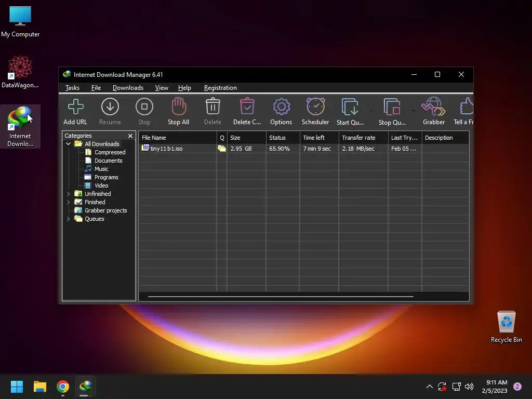
Task: Expand the Unfinished category
Action: pos(68,194)
